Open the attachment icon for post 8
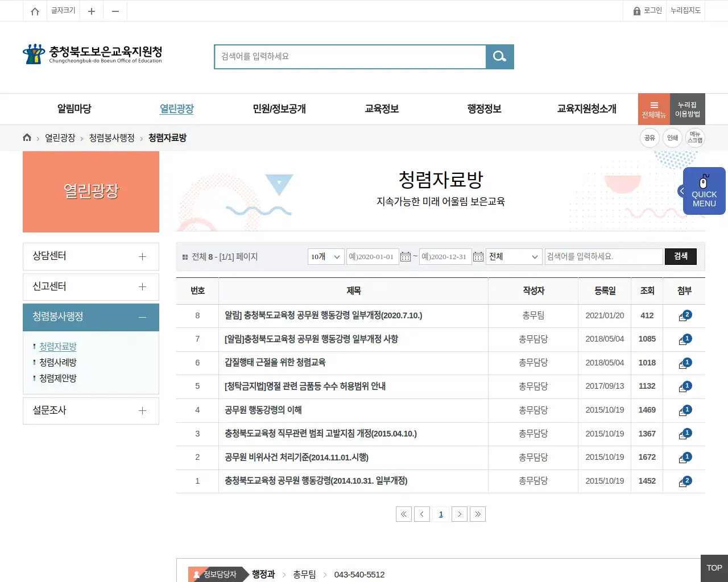 point(684,316)
